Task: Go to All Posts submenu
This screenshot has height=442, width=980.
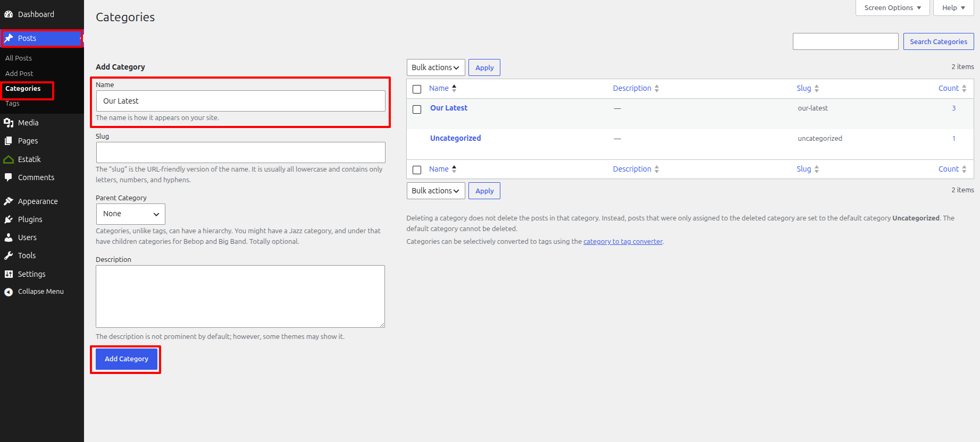Action: click(19, 58)
